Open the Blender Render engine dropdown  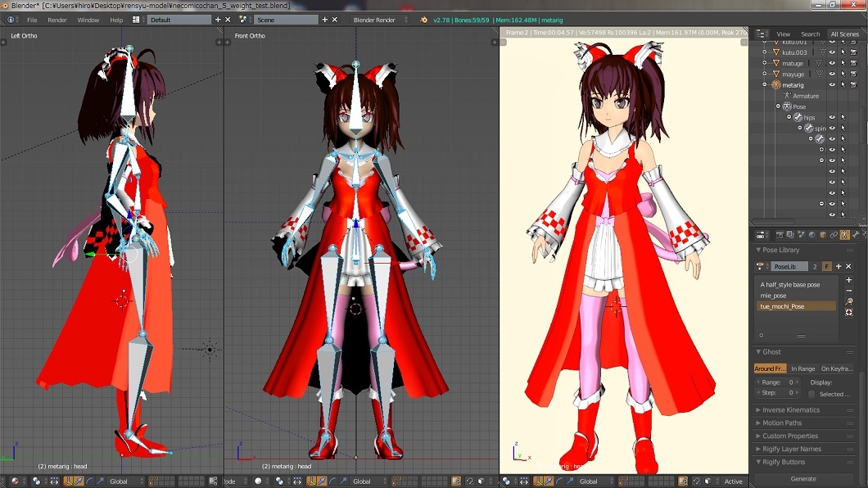click(380, 20)
